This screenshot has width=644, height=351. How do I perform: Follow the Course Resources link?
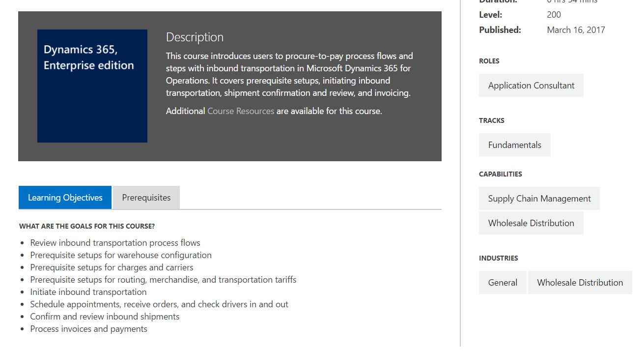pos(241,111)
